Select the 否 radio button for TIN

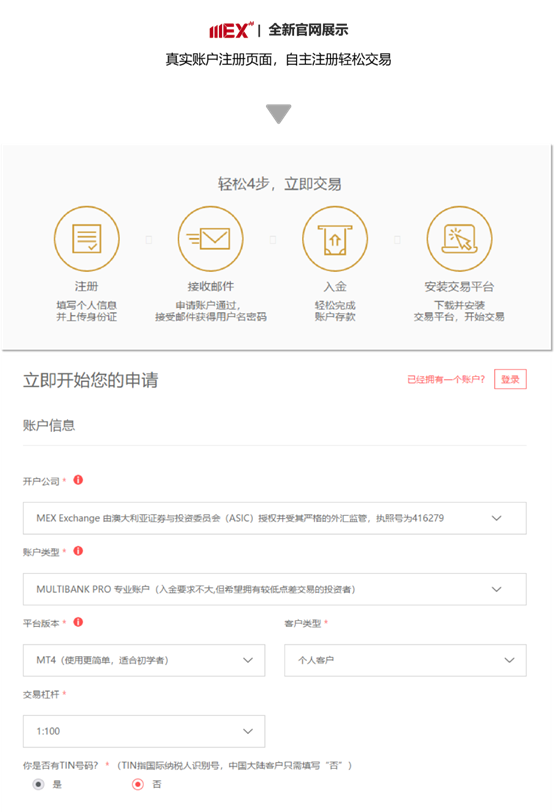click(x=138, y=784)
